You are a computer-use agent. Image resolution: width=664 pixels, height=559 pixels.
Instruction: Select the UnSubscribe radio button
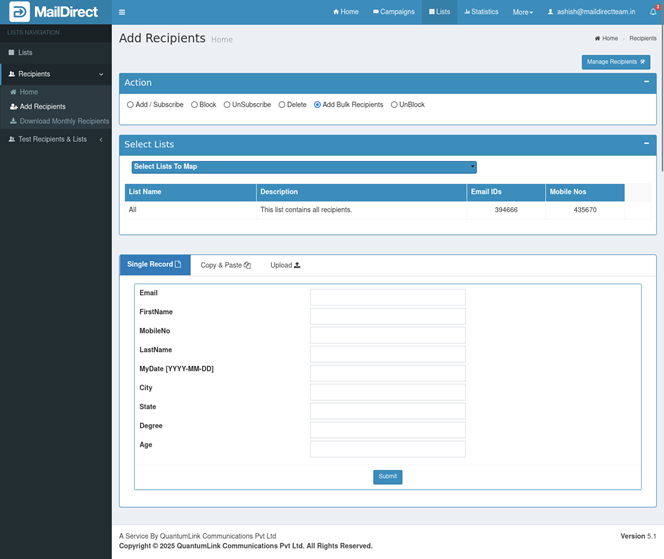227,105
